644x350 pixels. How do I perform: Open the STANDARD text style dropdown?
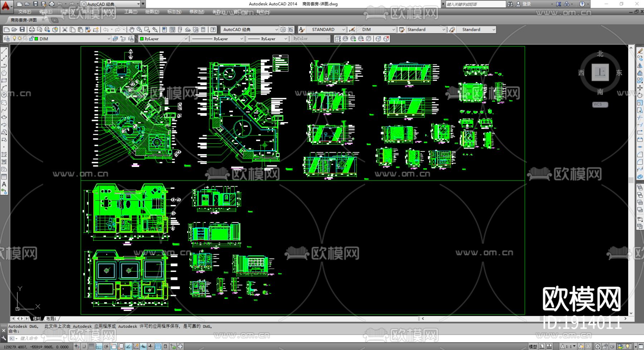pos(343,30)
